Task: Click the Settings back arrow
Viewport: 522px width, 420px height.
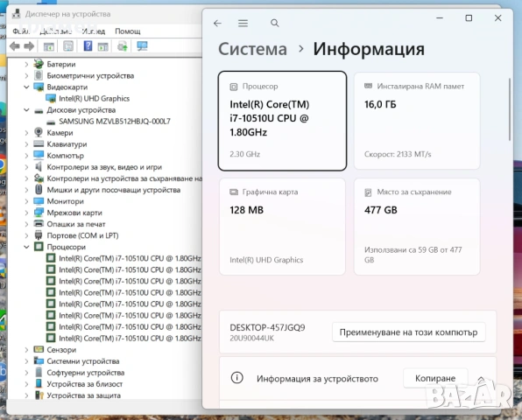Action: [217, 24]
